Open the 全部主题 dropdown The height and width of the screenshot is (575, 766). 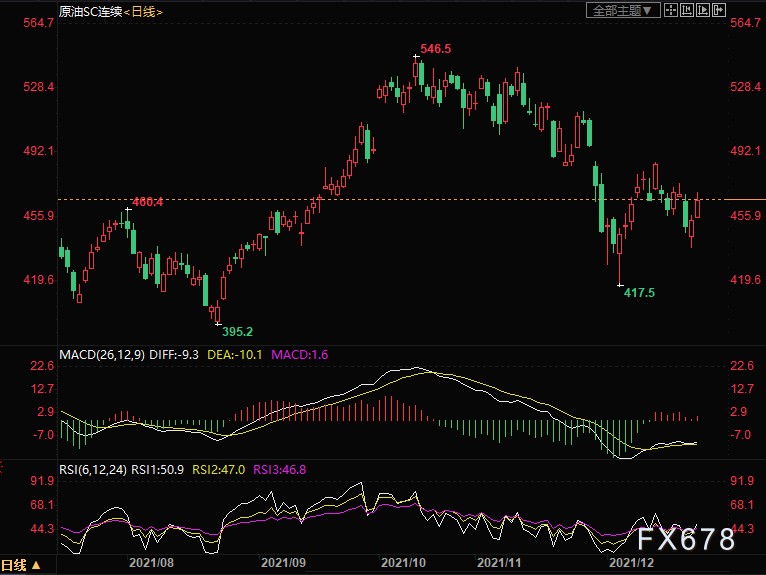tap(623, 10)
